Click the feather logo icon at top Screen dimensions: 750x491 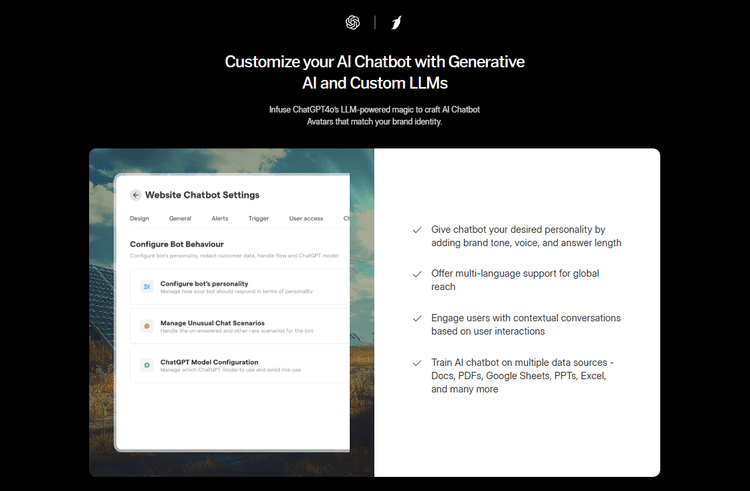tap(397, 22)
